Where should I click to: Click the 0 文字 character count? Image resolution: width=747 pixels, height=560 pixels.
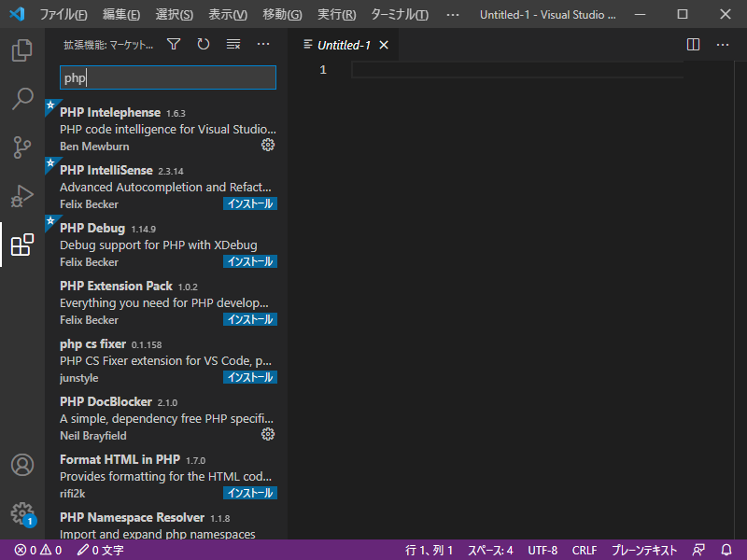pos(101,550)
